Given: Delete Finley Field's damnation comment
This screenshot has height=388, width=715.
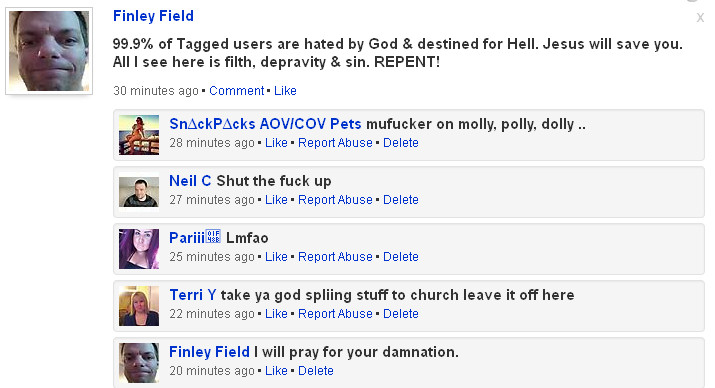Looking at the screenshot, I should [316, 371].
